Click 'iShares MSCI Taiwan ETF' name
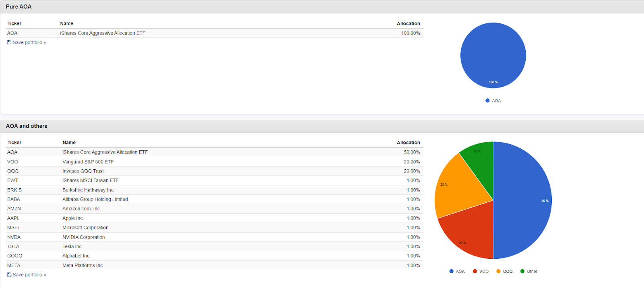The height and width of the screenshot is (287, 644). 91,180
